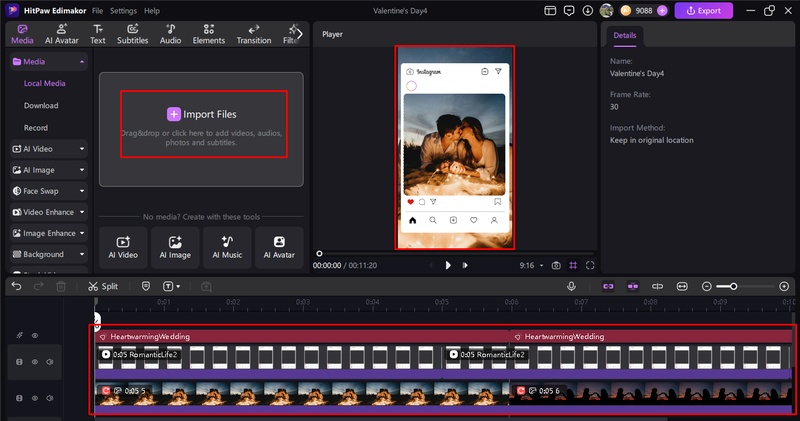Toggle the second purple magnet button
This screenshot has height=421, width=800.
[633, 286]
